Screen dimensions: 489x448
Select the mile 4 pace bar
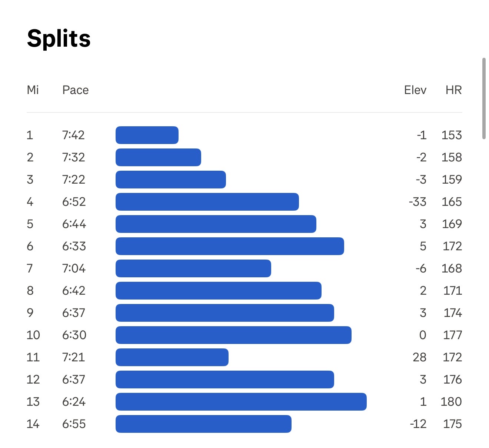(x=207, y=202)
